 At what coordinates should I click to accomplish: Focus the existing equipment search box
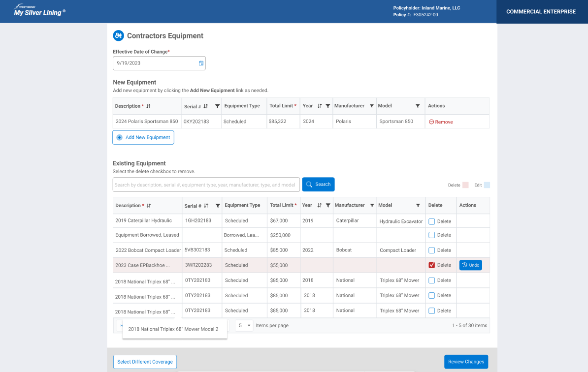[206, 185]
